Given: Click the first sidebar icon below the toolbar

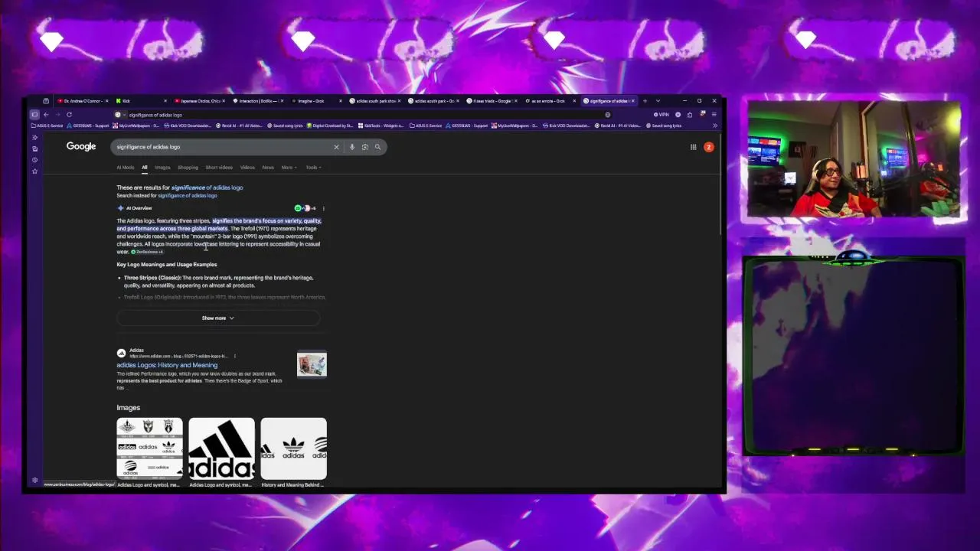Looking at the screenshot, I should [x=34, y=138].
